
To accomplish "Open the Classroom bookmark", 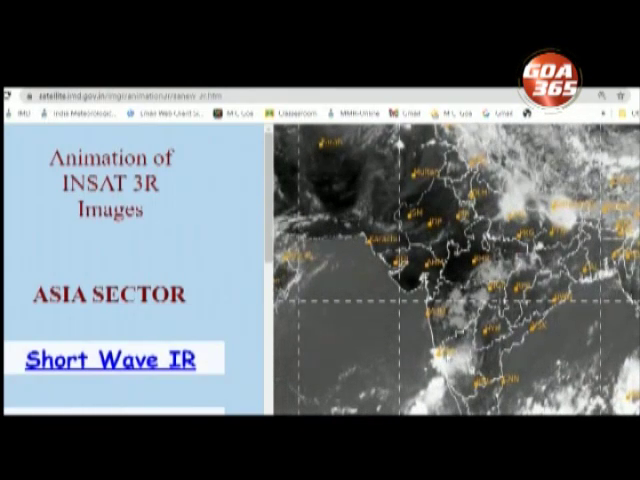I will 290,114.
